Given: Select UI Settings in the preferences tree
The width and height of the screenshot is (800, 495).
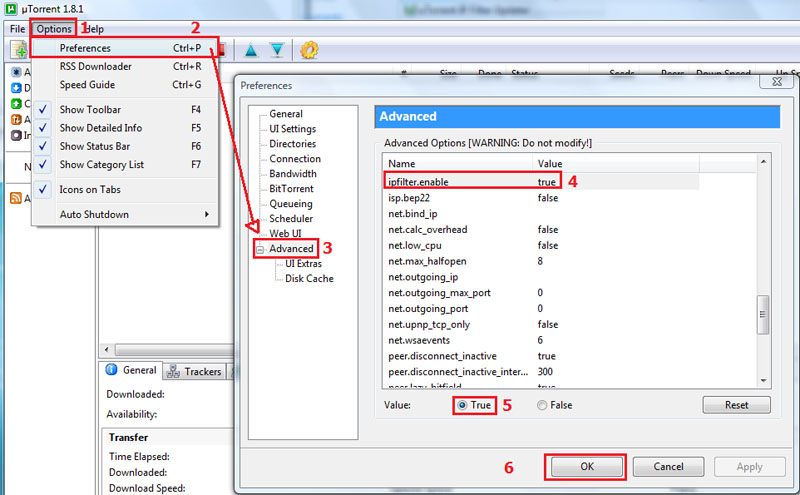Looking at the screenshot, I should click(x=292, y=129).
